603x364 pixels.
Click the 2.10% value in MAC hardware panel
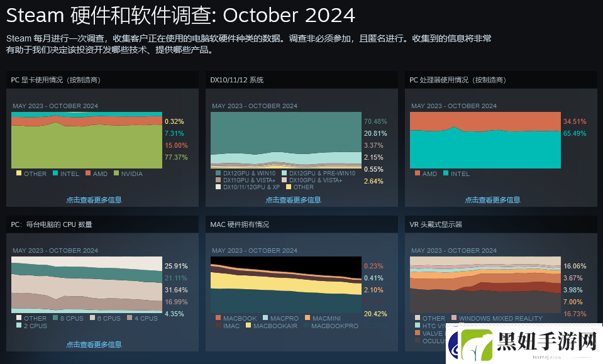click(x=373, y=290)
